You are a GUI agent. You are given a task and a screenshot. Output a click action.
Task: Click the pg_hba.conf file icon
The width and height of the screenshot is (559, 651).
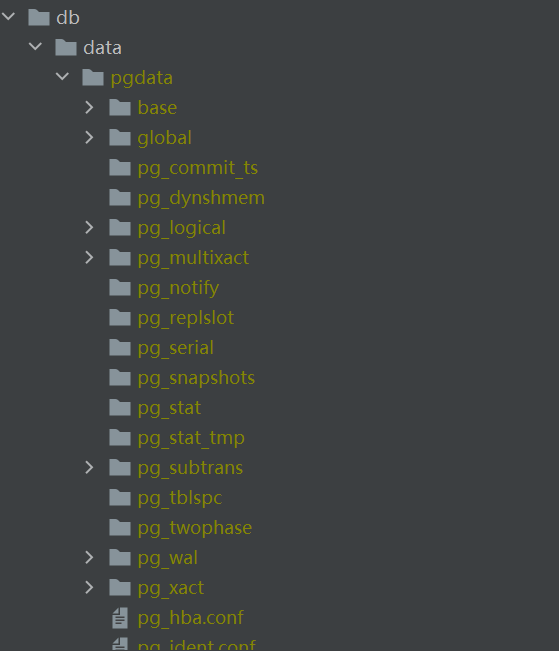120,618
